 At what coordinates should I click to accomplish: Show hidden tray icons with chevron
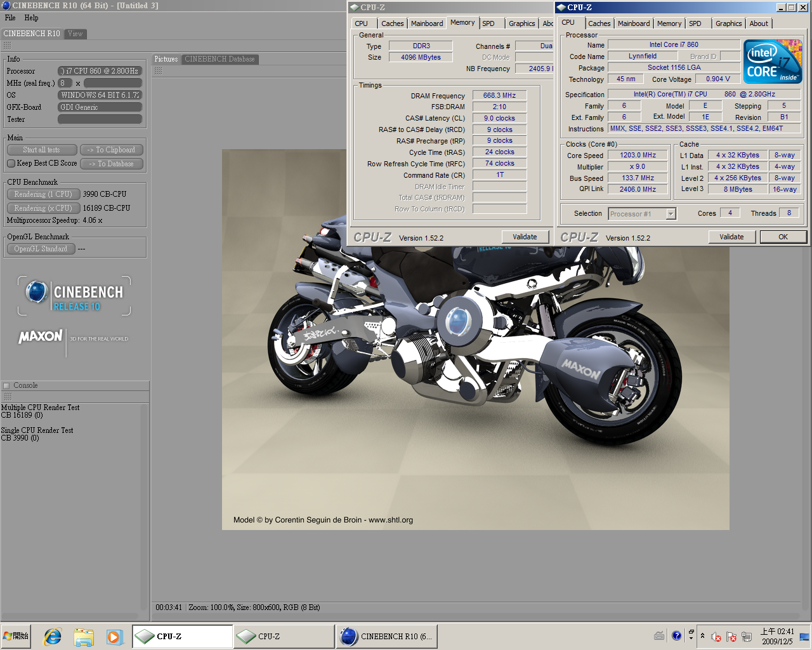pos(702,636)
